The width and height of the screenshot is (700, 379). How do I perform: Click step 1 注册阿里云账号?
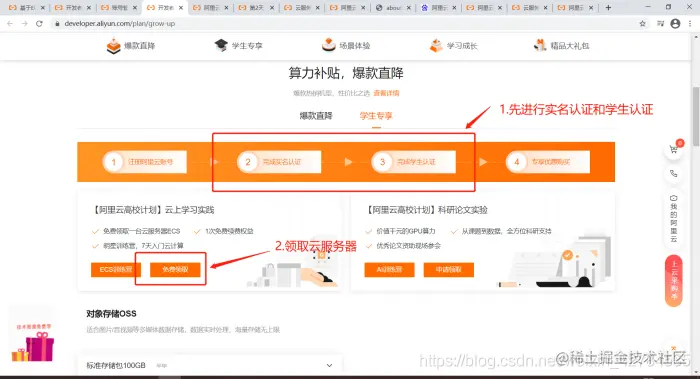coord(144,162)
